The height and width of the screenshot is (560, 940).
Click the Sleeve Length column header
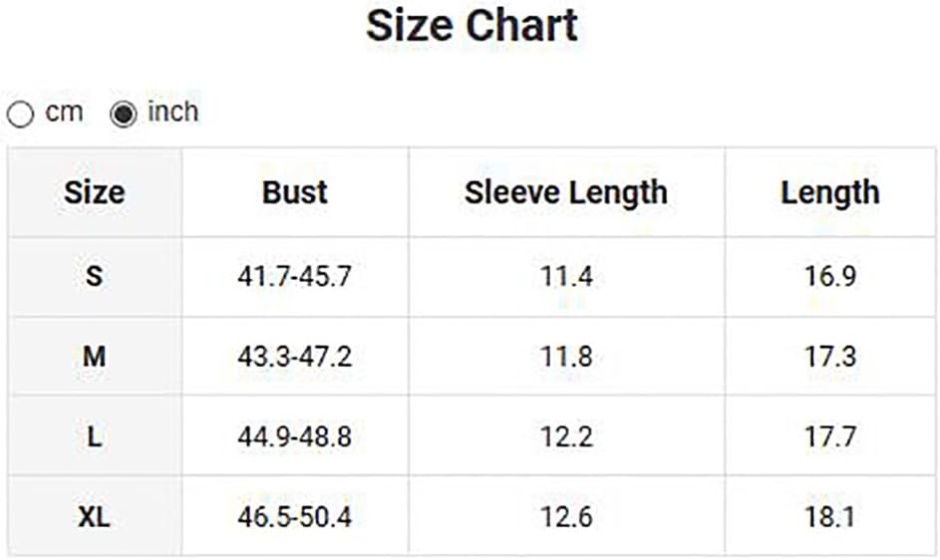(x=566, y=192)
